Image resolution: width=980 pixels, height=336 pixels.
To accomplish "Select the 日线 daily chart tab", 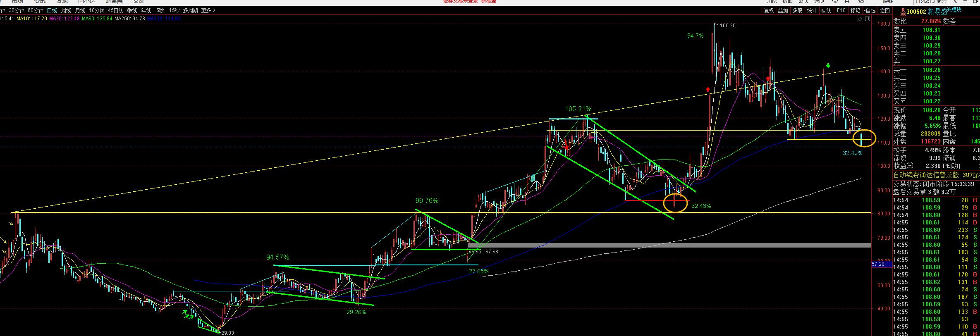I will pyautogui.click(x=52, y=10).
